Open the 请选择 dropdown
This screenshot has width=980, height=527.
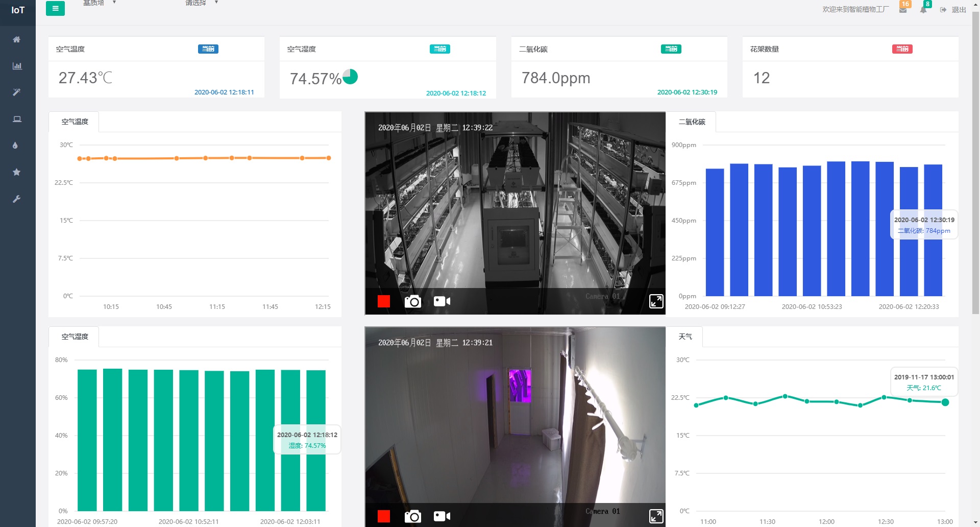point(202,3)
